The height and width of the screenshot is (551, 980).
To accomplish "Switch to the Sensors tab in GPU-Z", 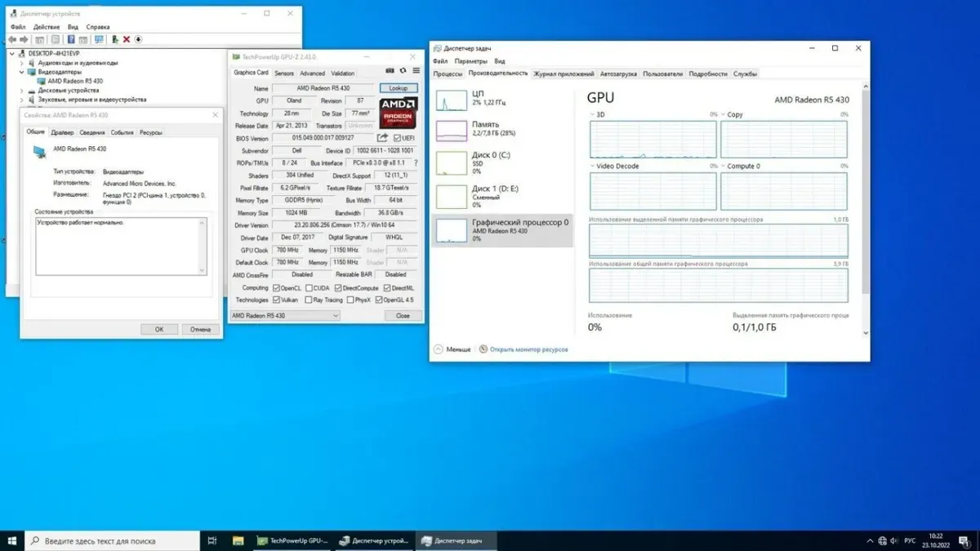I will point(284,73).
